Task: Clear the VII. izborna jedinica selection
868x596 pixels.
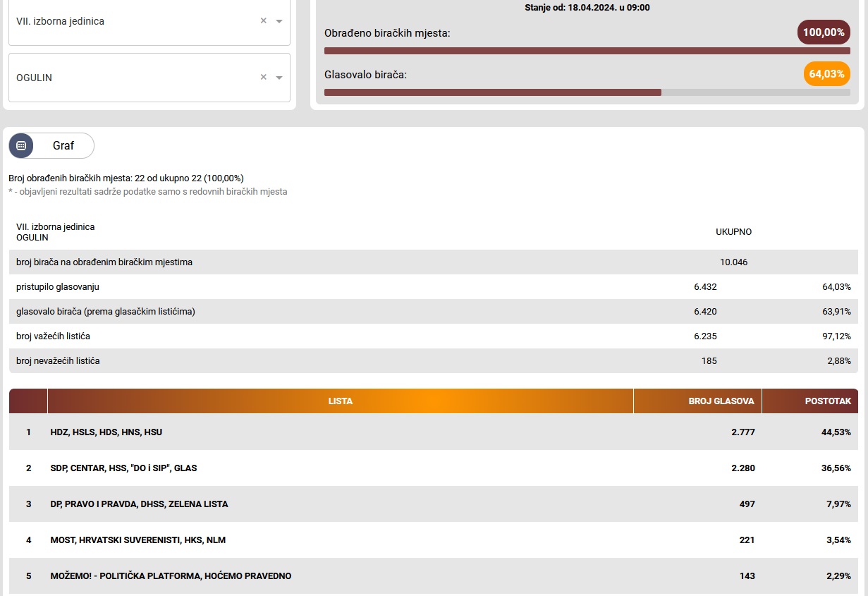Action: coord(263,21)
